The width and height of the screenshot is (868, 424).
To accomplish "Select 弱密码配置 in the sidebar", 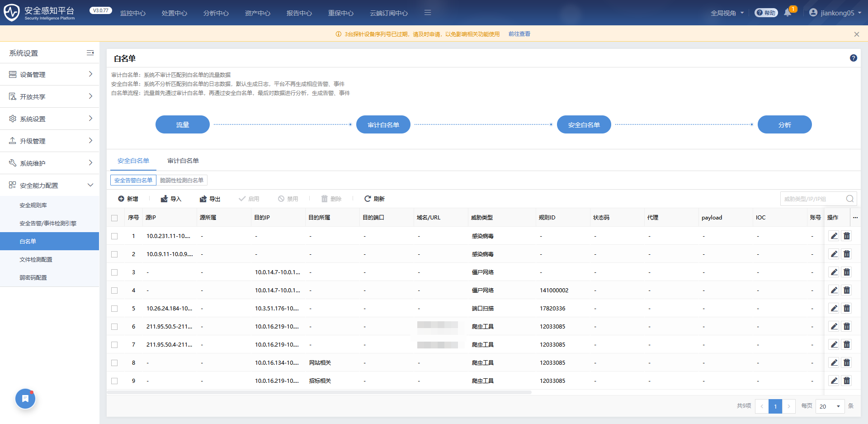I will tap(49, 277).
